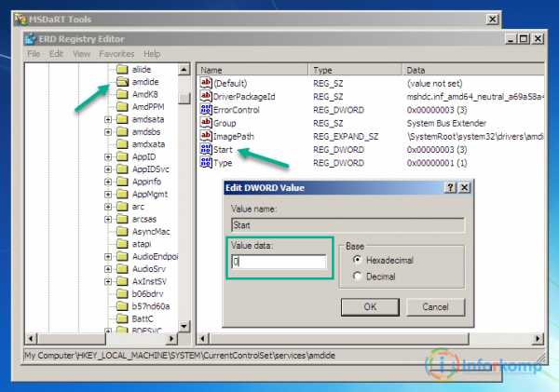The width and height of the screenshot is (559, 392).
Task: Click the Start DWORD value icon
Action: pyautogui.click(x=206, y=149)
